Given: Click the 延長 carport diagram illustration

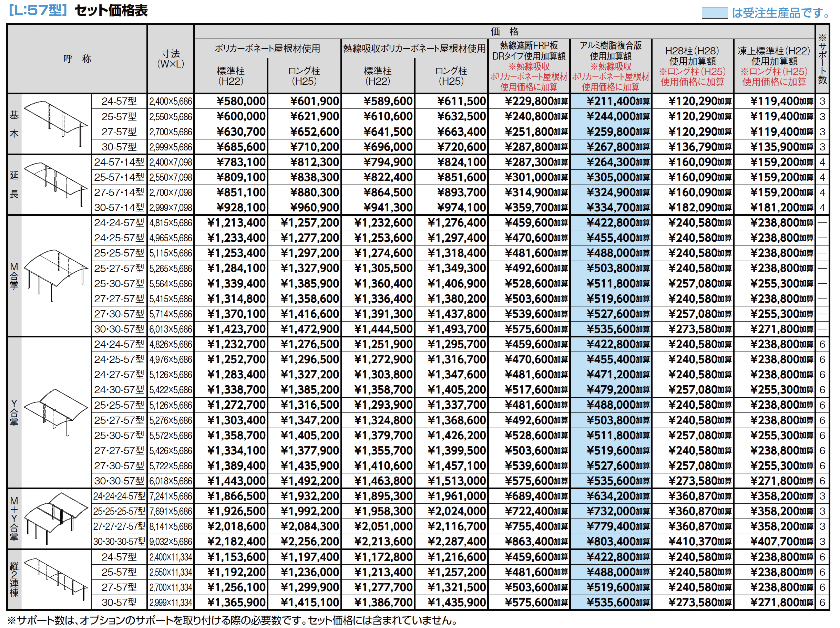Looking at the screenshot, I should coord(56,185).
